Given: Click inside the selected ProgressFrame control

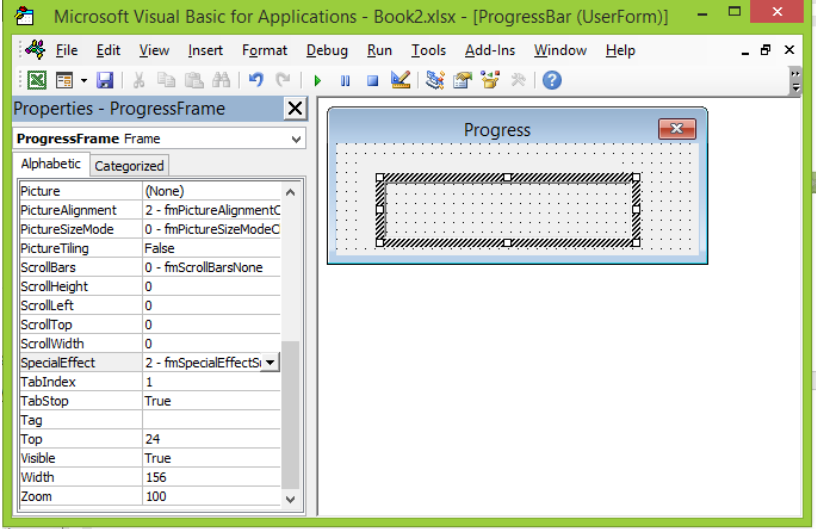Looking at the screenshot, I should pos(507,211).
